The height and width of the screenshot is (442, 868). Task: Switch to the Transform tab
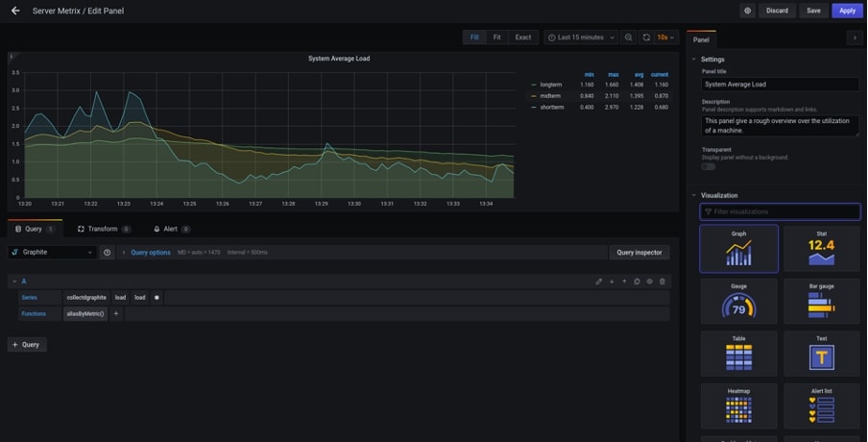point(104,229)
